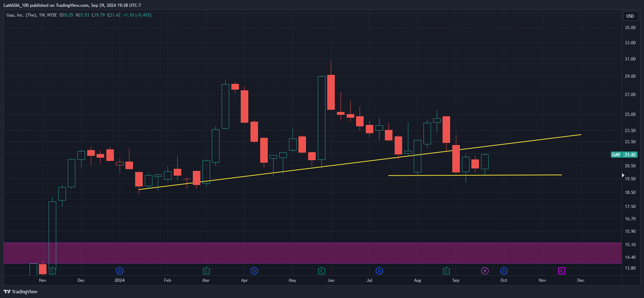Click the Jul time axis label

369,280
